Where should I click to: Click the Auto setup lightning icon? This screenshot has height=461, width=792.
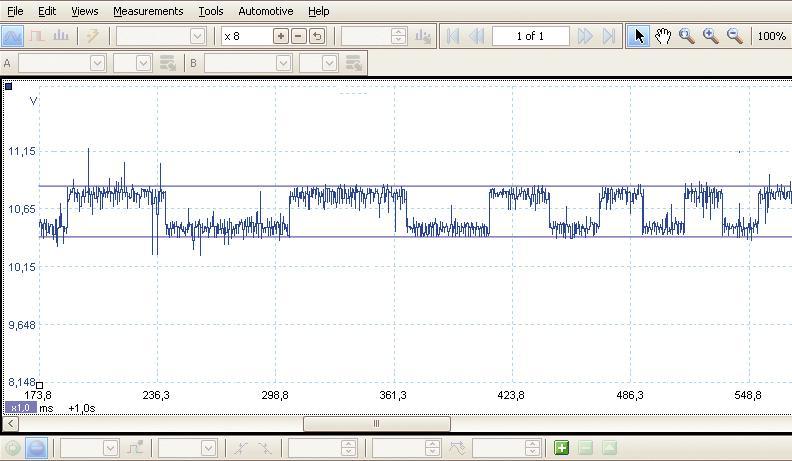[93, 36]
